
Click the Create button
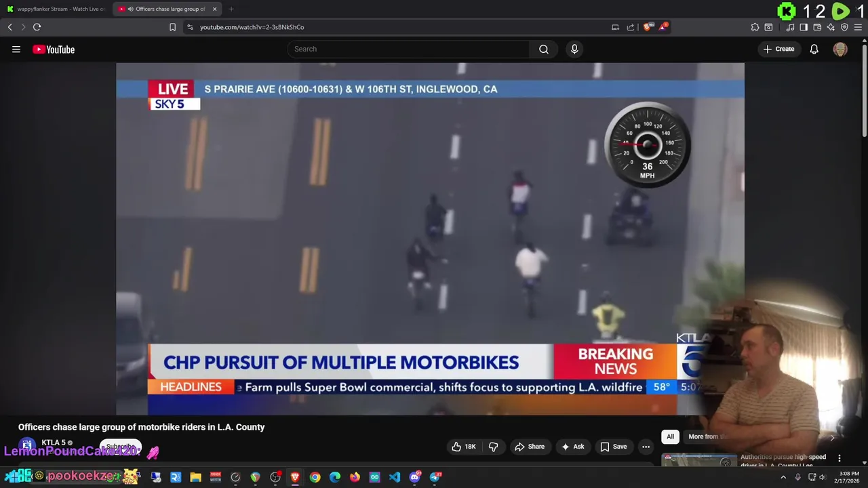point(778,49)
